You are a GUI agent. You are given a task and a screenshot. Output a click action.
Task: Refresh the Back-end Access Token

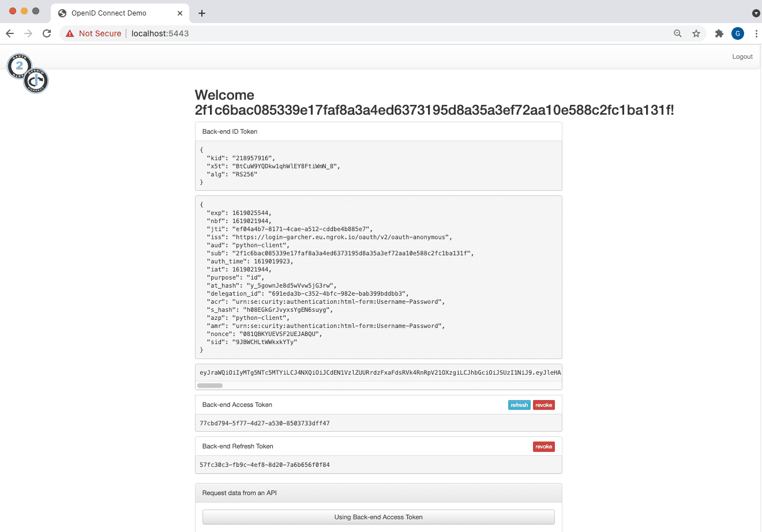click(519, 405)
